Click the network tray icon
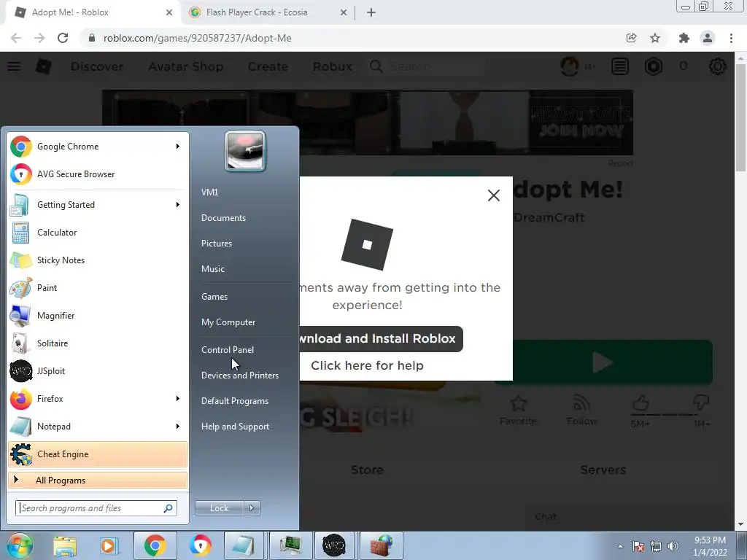Viewport: 747px width, 560px height. [656, 546]
